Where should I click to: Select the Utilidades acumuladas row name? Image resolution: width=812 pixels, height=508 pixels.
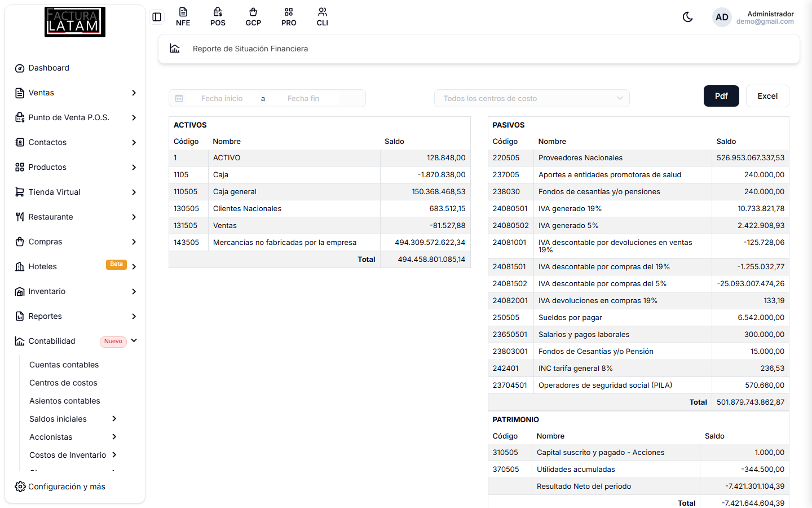[x=576, y=470]
